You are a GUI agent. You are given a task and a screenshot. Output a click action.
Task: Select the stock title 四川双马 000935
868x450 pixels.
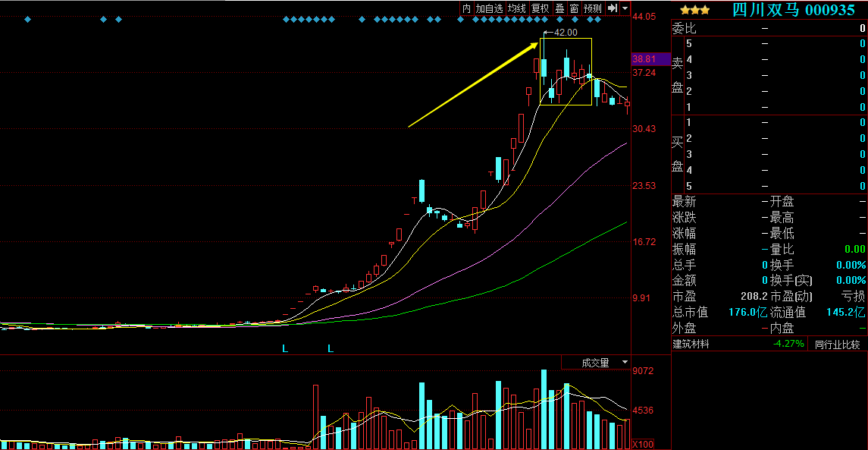point(794,10)
